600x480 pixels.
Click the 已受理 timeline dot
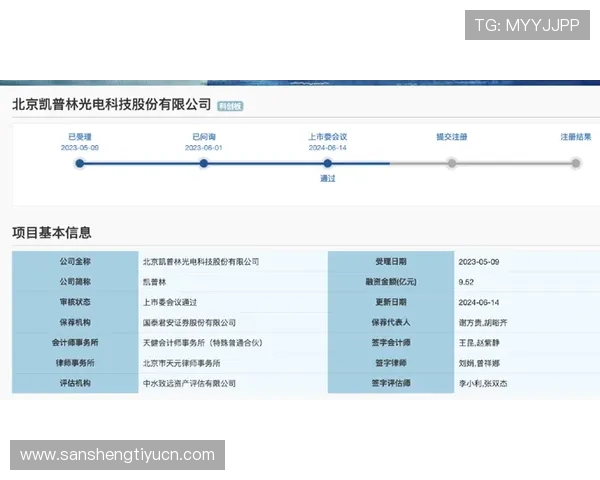[80, 163]
